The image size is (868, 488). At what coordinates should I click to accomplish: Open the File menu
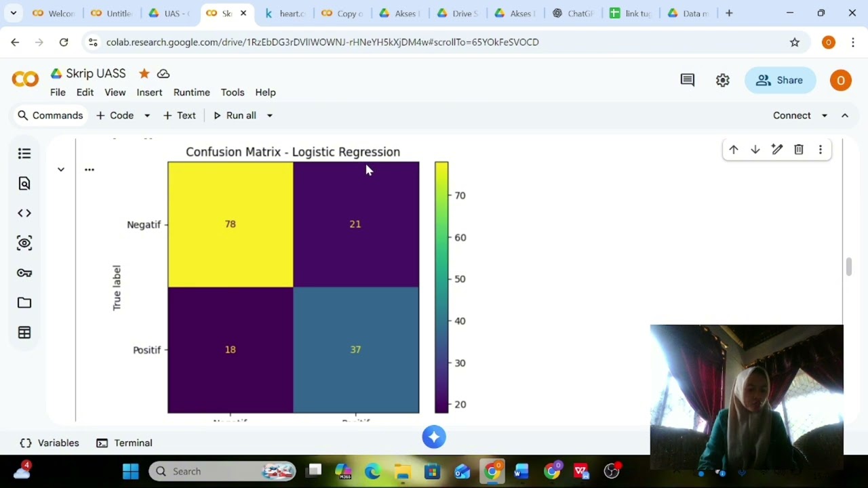coord(58,92)
